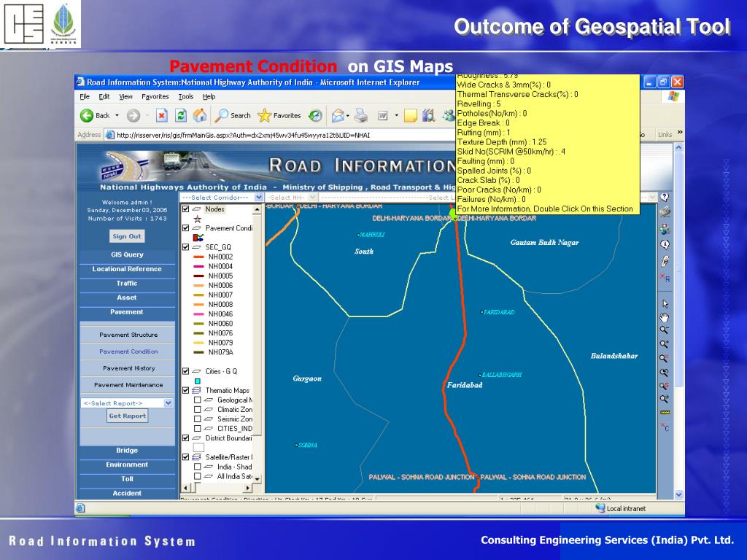
Task: Open the File menu
Action: click(85, 96)
